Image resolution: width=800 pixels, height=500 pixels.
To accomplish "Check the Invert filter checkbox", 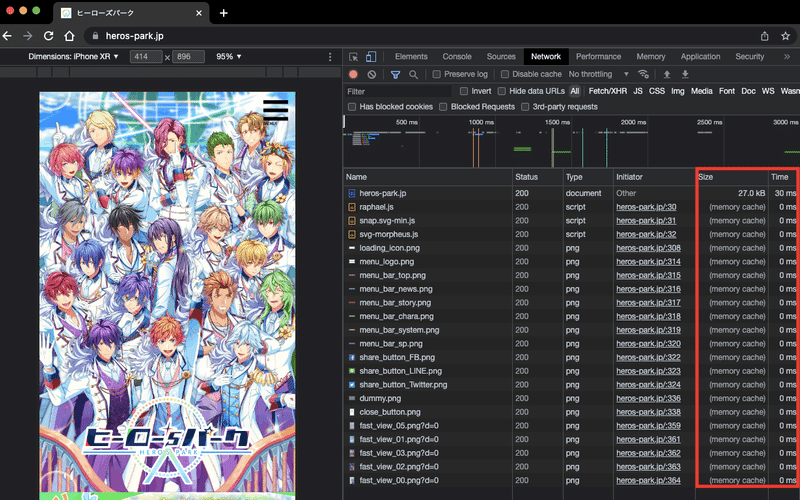I will (464, 91).
